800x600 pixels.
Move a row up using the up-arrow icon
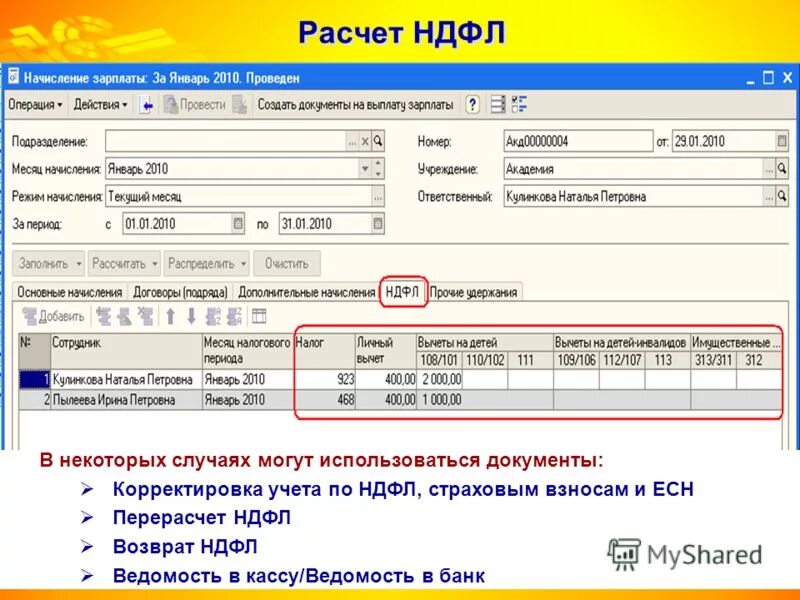click(x=170, y=316)
